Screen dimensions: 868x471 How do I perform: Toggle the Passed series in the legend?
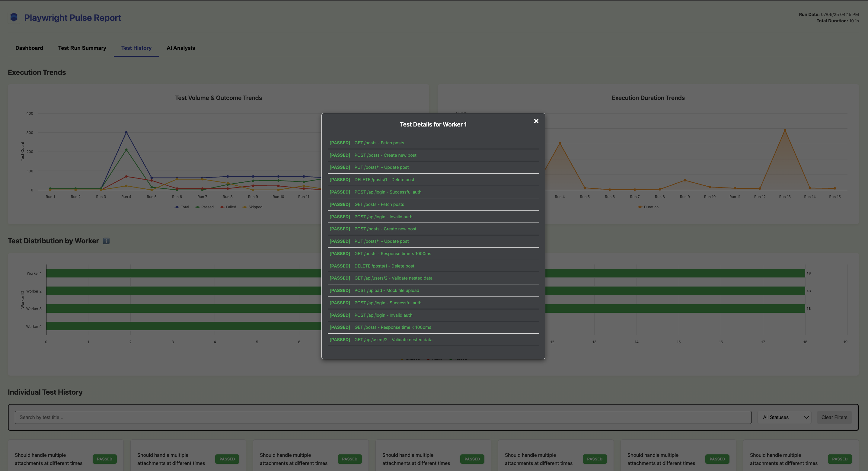pyautogui.click(x=205, y=207)
